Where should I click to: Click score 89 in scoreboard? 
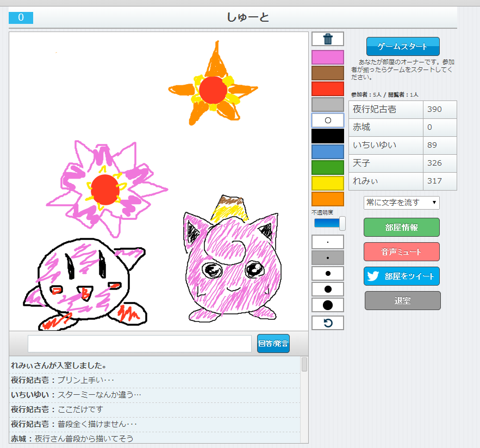tap(432, 145)
